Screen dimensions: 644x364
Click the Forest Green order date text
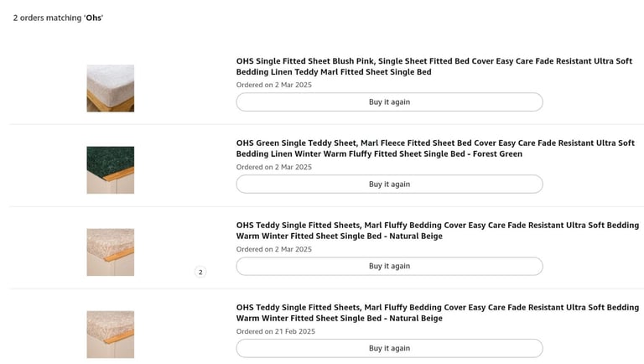click(274, 167)
